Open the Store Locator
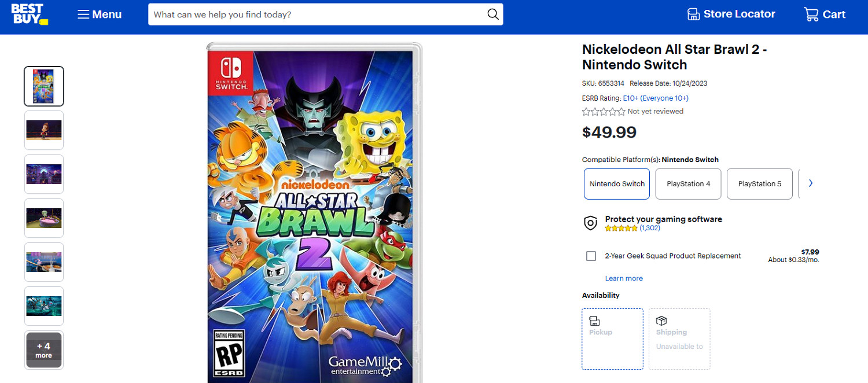 (731, 14)
